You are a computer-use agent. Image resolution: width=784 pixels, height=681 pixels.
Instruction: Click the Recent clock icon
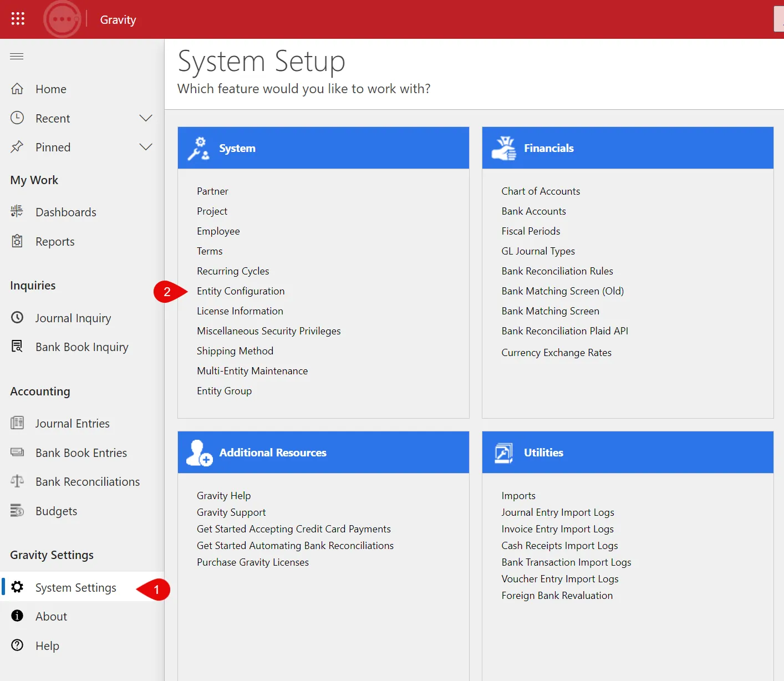point(17,118)
